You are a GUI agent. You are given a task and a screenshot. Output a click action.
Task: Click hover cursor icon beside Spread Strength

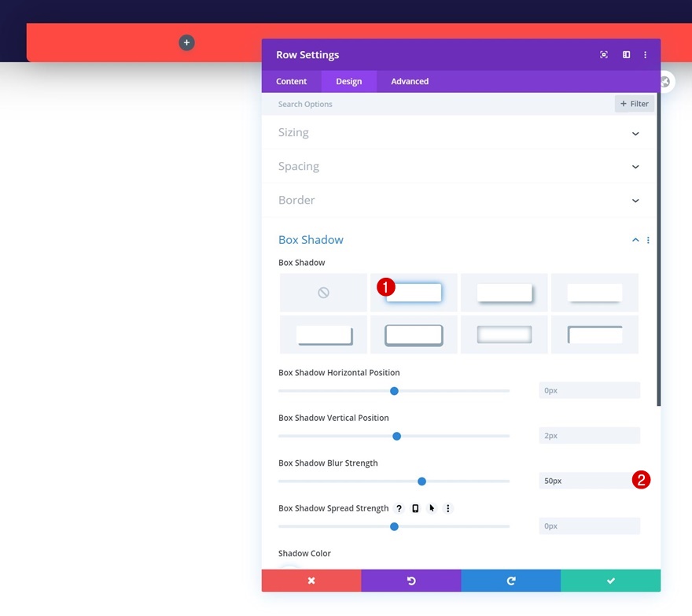pos(432,509)
